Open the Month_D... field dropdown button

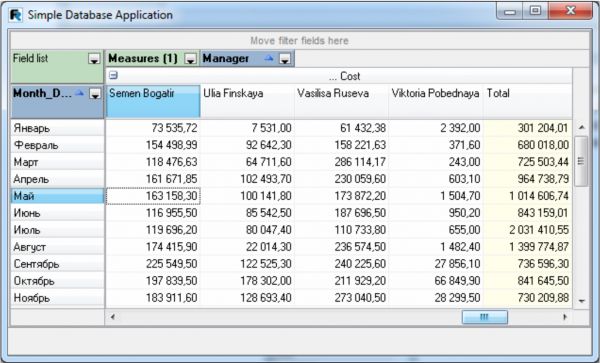click(x=95, y=93)
